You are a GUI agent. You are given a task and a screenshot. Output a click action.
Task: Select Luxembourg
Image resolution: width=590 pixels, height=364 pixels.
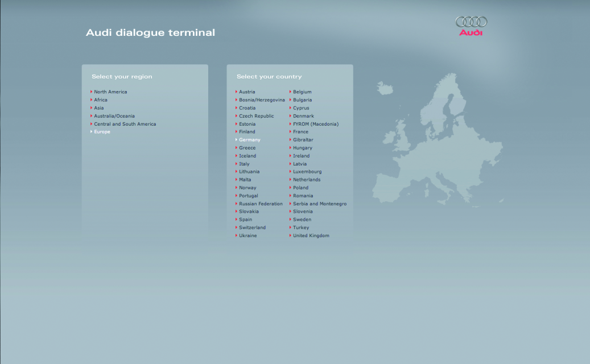307,171
